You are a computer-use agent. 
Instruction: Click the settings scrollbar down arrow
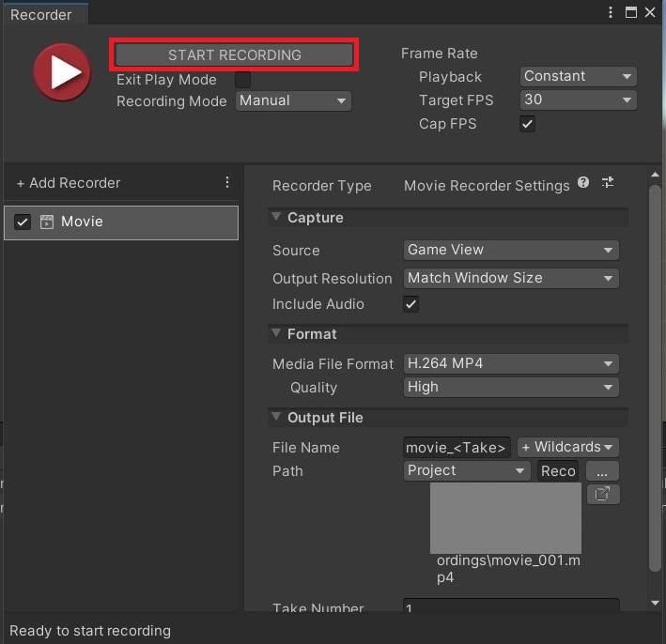655,603
